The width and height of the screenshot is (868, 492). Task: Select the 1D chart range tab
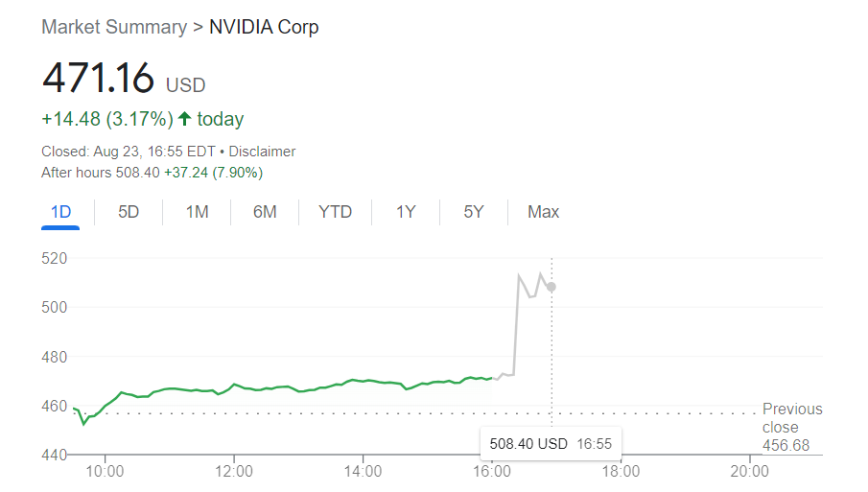tap(60, 212)
